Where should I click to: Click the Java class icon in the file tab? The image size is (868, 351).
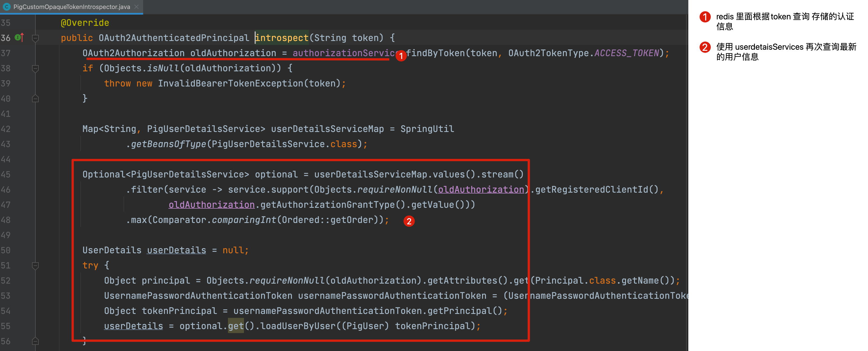point(6,6)
